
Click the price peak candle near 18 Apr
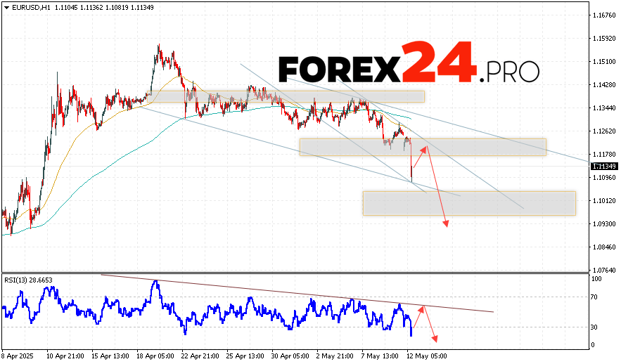tap(160, 48)
